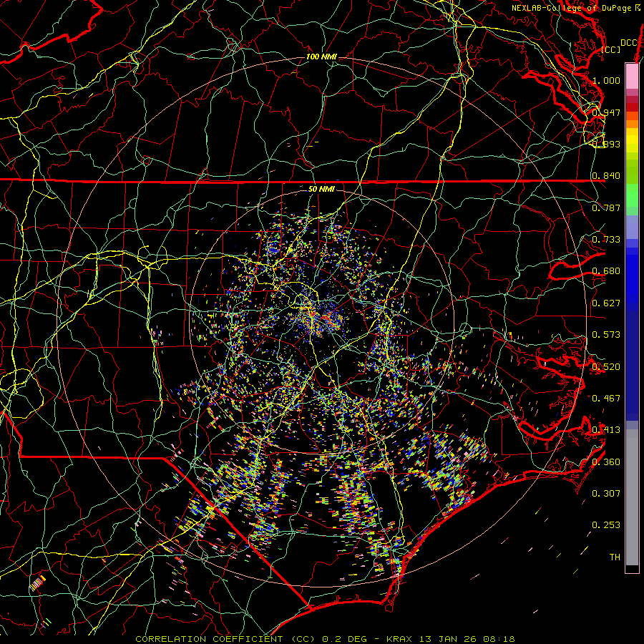Click the 0.680 legend value
The image size is (644, 644).
[x=606, y=271]
